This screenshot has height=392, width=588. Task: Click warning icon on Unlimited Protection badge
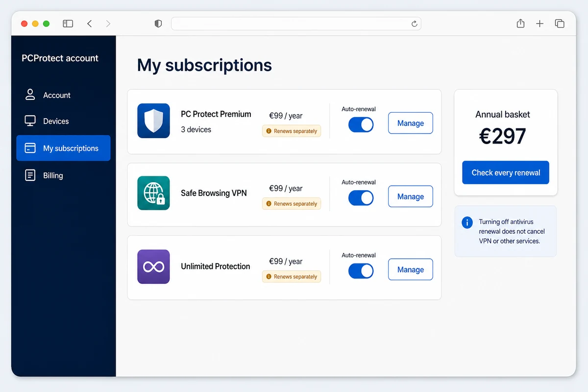pyautogui.click(x=269, y=277)
